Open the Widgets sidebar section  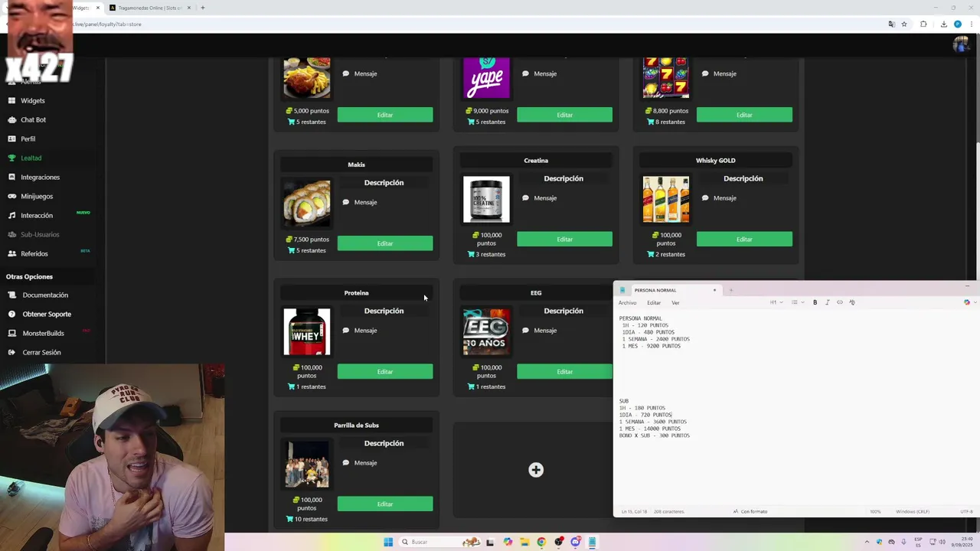(x=32, y=100)
